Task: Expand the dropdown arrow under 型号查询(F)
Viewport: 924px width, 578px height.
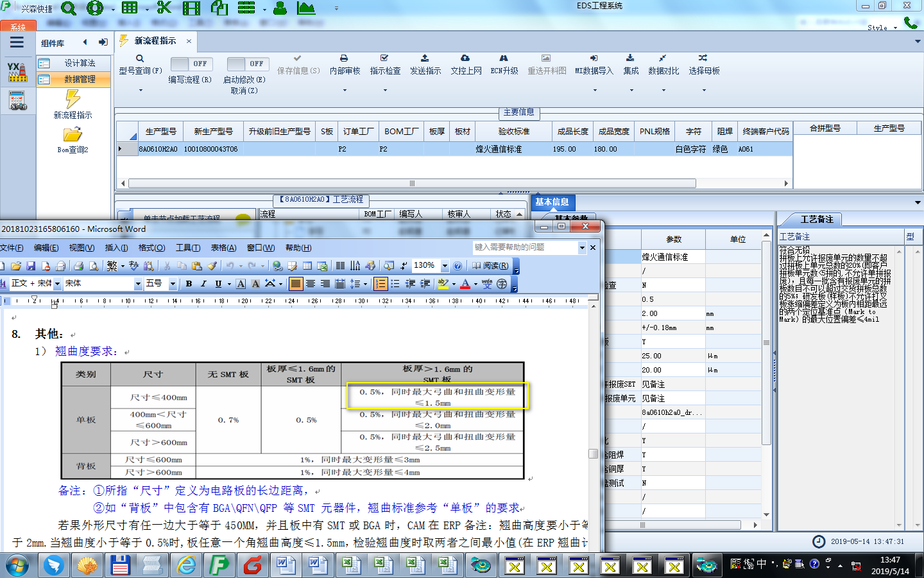Action: point(141,91)
